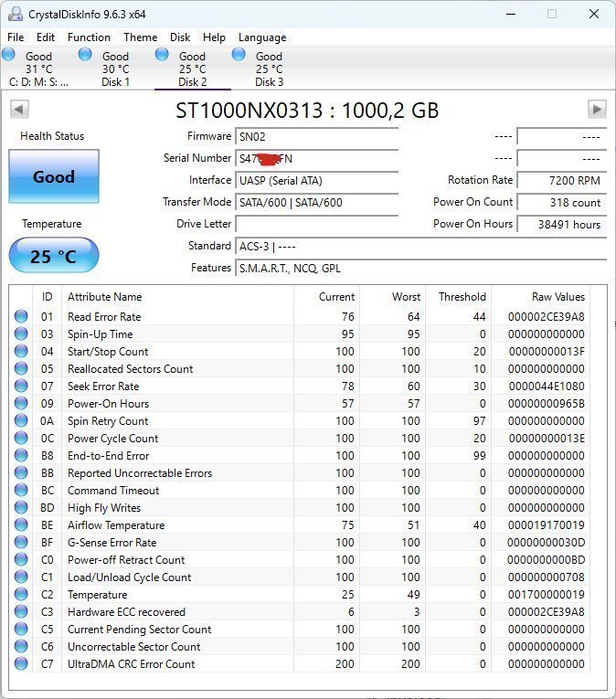Click status orb for Hardware ECC recovered
The width and height of the screenshot is (616, 699).
coord(21,612)
